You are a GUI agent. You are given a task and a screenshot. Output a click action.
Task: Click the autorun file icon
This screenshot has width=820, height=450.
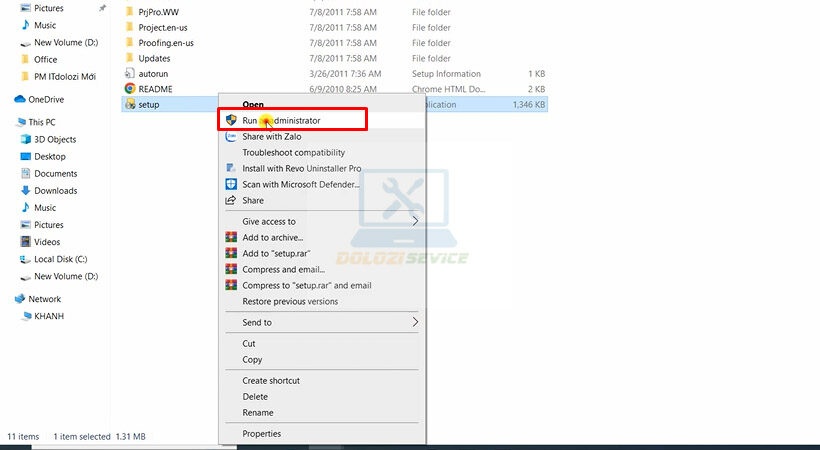tap(130, 73)
